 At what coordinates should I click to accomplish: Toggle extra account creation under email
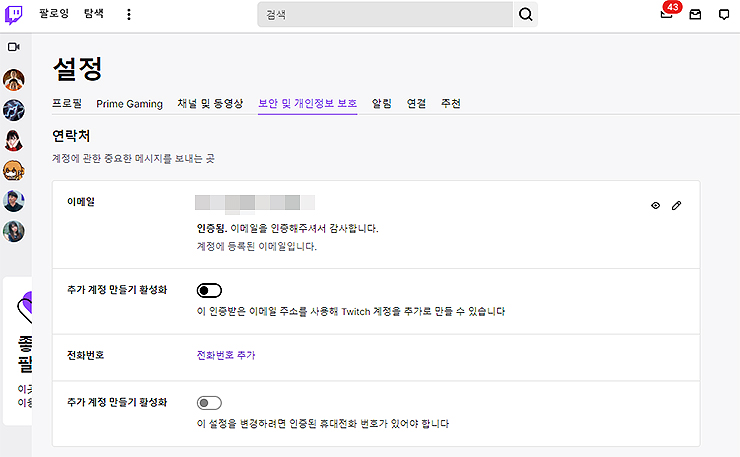pos(209,290)
